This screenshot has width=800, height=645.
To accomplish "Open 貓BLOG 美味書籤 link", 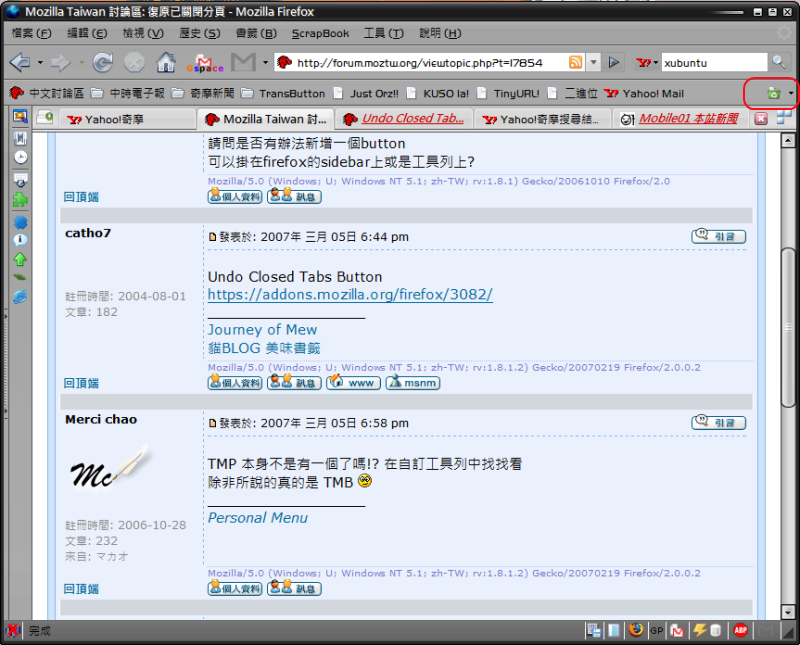I will pyautogui.click(x=264, y=348).
